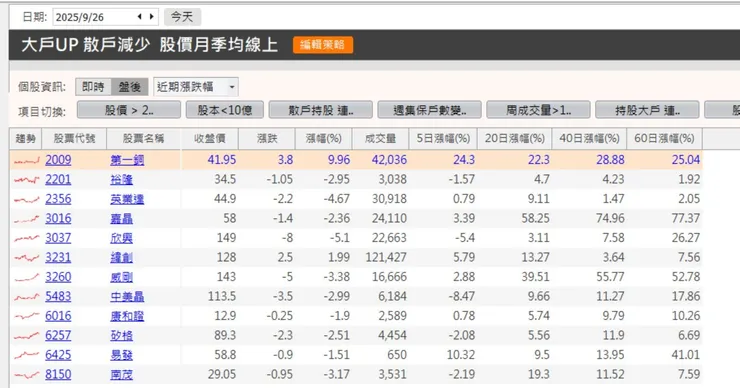The image size is (740, 388).
Task: Open the 近期漲跌幅 dropdown
Action: pyautogui.click(x=196, y=87)
